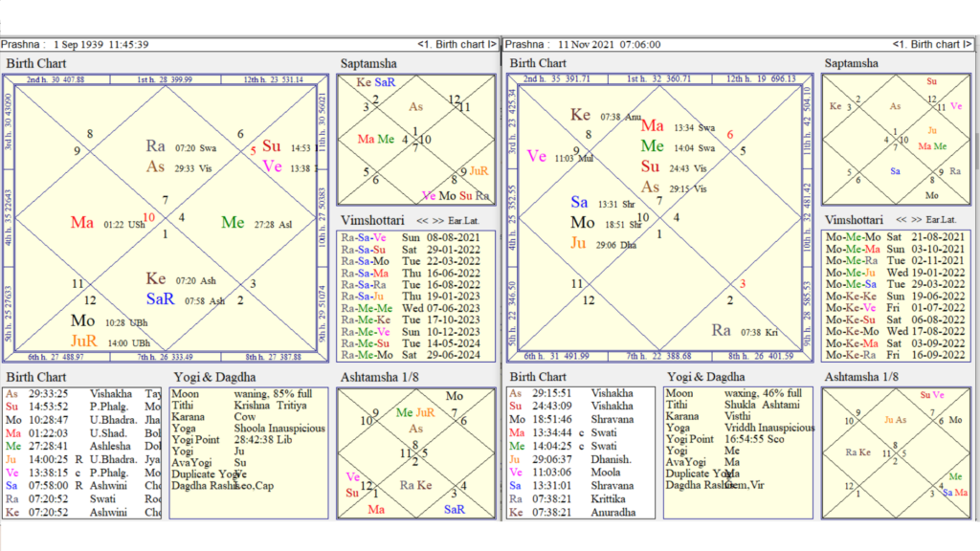Click the Sa 07:58:00 Ashwini table row
980x551 pixels.
point(82,485)
